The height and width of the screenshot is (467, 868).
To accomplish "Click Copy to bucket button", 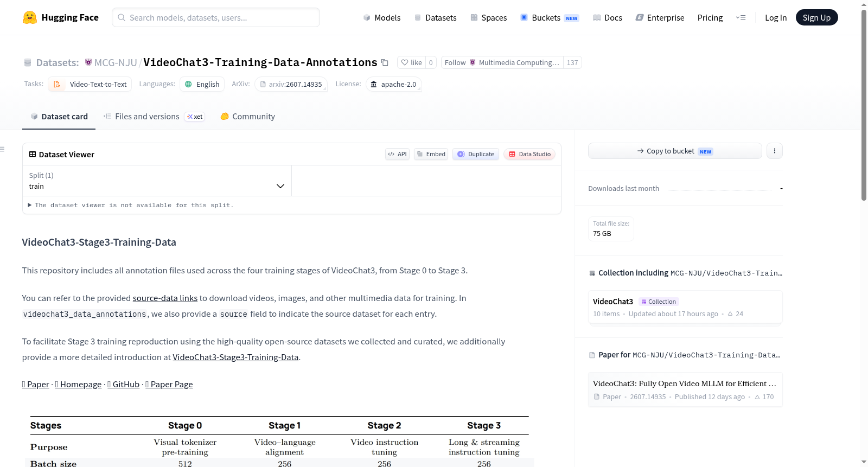I will tap(675, 151).
